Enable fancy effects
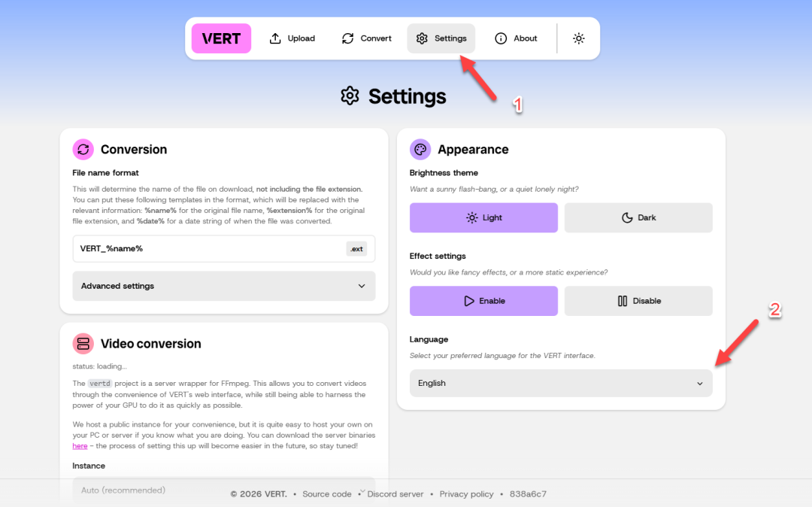This screenshot has height=507, width=812. coord(483,301)
